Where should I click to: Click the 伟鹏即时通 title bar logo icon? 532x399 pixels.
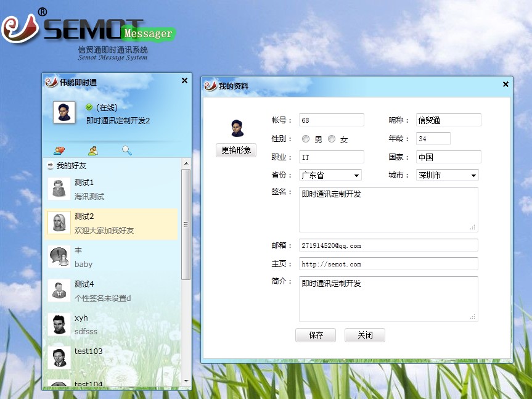[51, 82]
